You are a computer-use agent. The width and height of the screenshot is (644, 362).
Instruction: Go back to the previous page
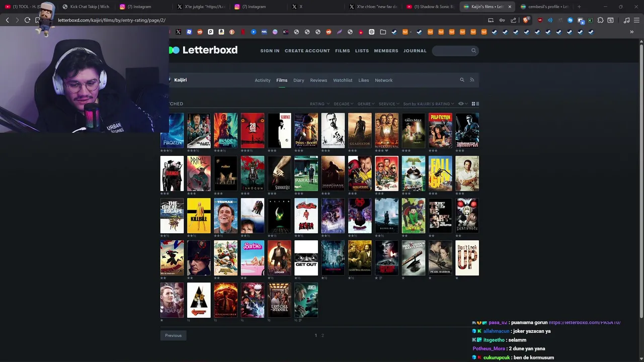[7, 20]
